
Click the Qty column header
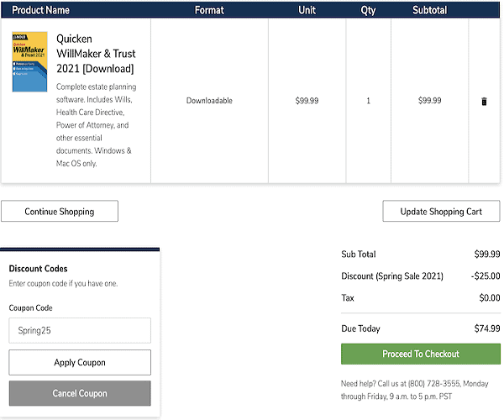pyautogui.click(x=368, y=10)
